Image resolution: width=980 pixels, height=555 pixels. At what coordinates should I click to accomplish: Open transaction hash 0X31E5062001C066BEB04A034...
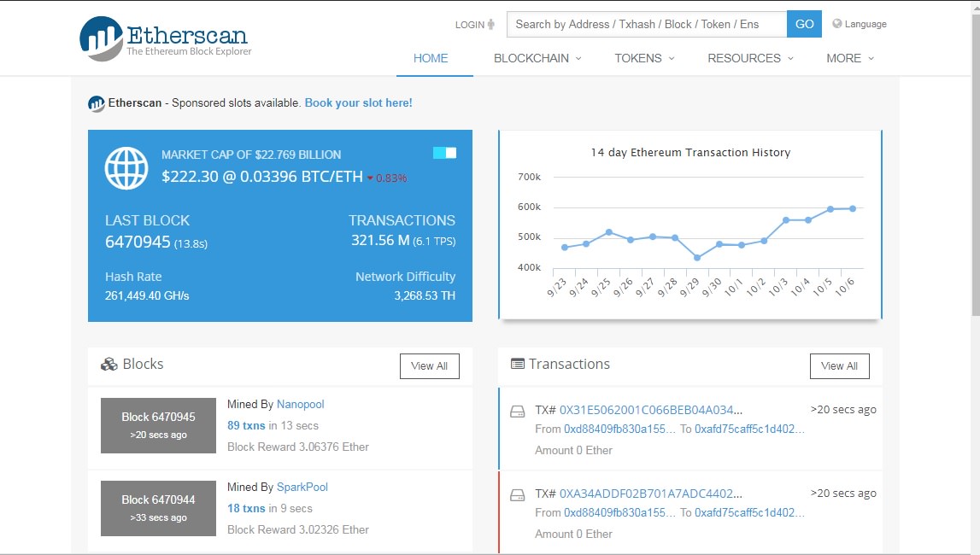pyautogui.click(x=650, y=410)
